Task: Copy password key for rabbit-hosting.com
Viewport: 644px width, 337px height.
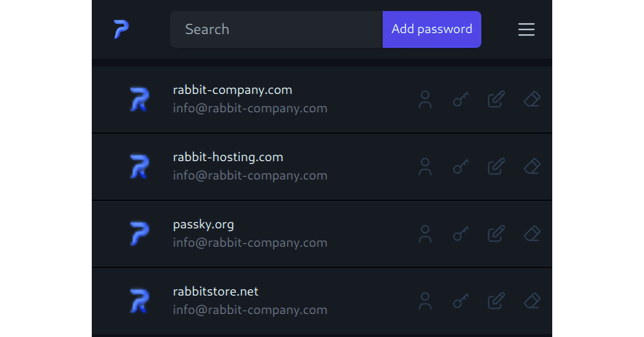Action: tap(460, 166)
